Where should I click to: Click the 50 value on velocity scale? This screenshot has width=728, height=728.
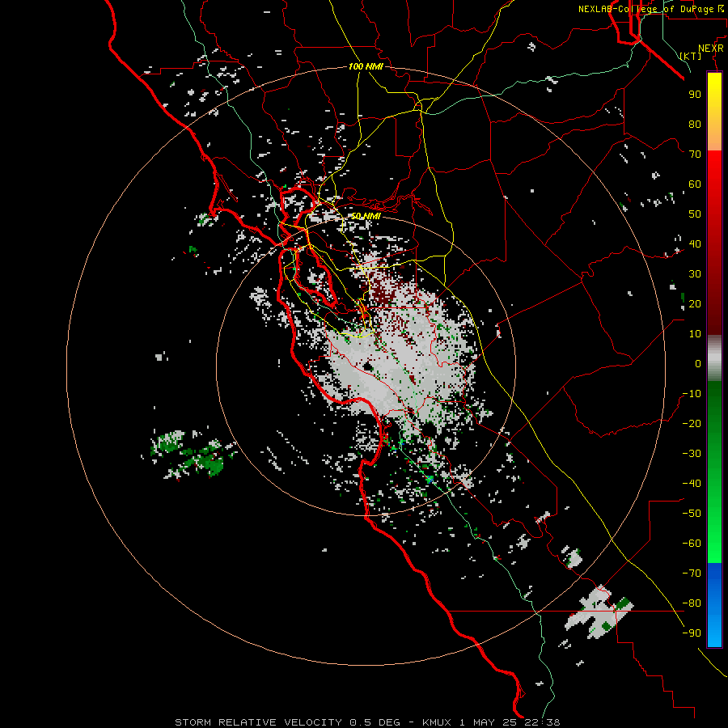pos(695,214)
